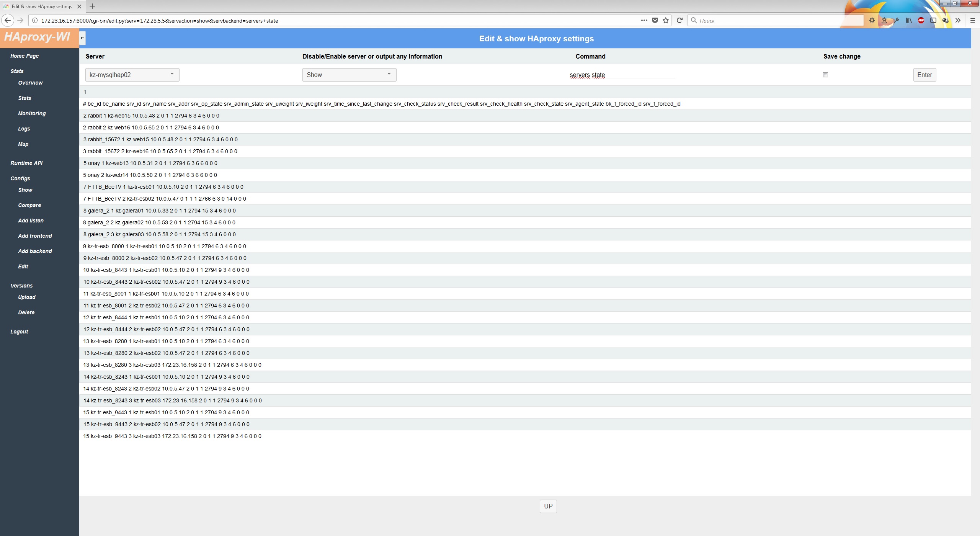Click row '7 FTTB_BeeTV 2 kz-tr-esb02 10.0.5.47'
980x536 pixels.
tap(525, 199)
